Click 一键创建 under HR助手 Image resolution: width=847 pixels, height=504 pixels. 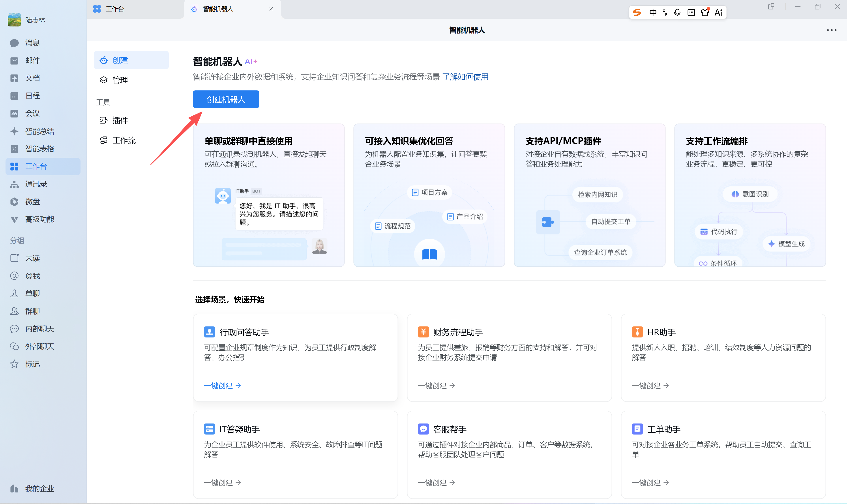(650, 386)
